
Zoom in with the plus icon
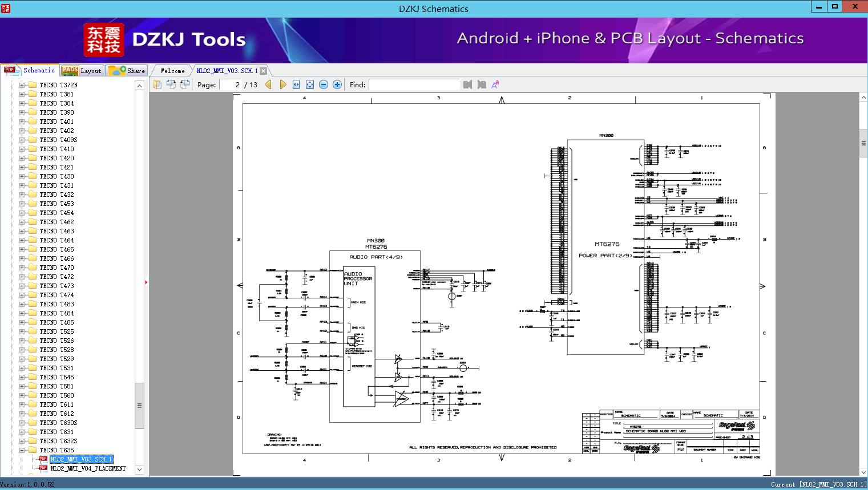click(337, 84)
